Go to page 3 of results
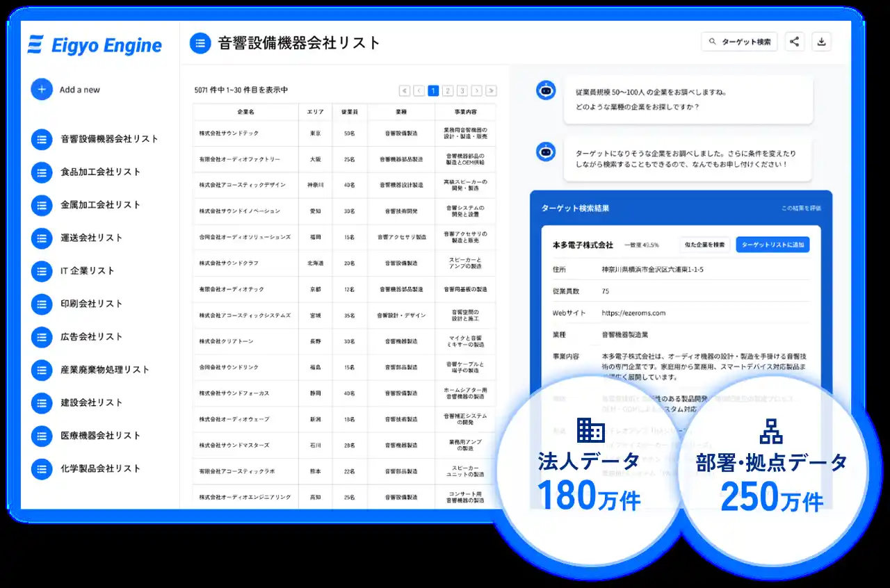The height and width of the screenshot is (588, 890). coord(462,90)
